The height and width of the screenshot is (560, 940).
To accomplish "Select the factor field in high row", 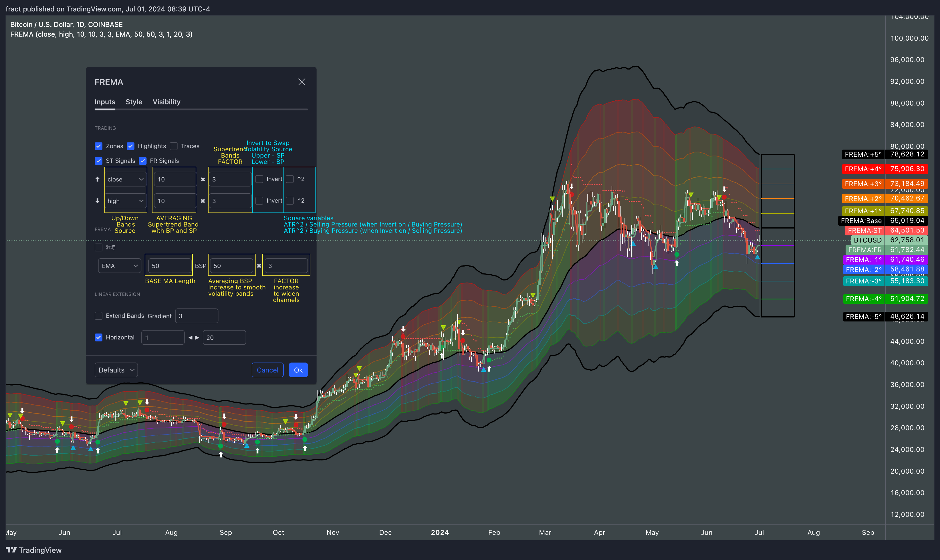I will click(230, 201).
